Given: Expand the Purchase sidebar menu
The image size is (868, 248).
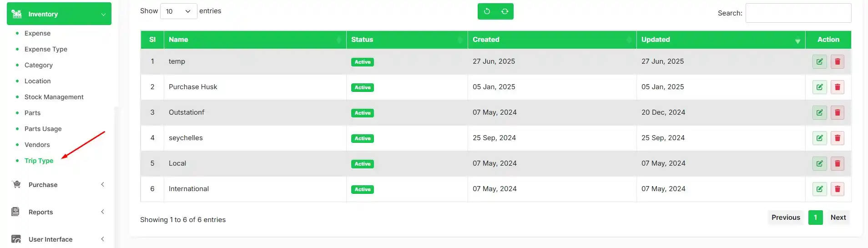Looking at the screenshot, I should click(59, 185).
